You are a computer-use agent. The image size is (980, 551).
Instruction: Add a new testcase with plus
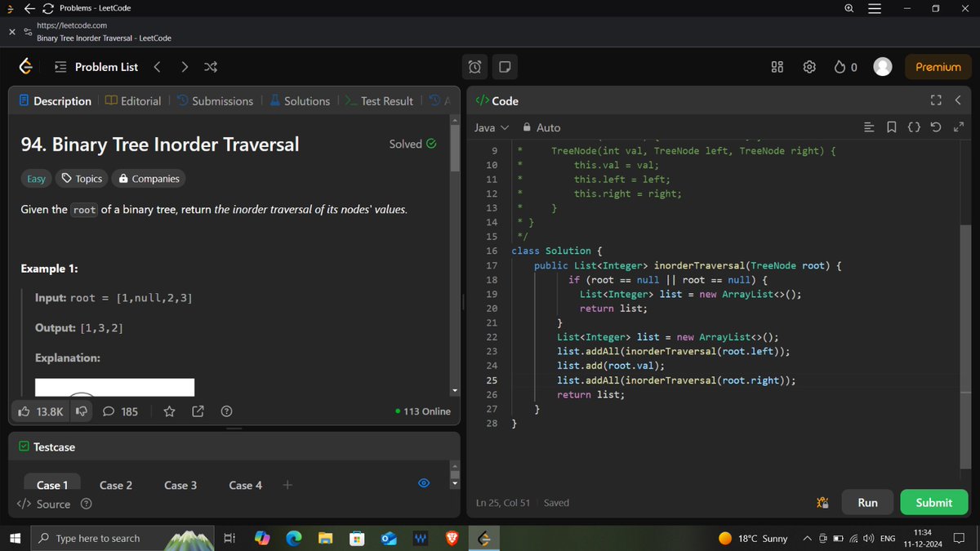pyautogui.click(x=287, y=485)
